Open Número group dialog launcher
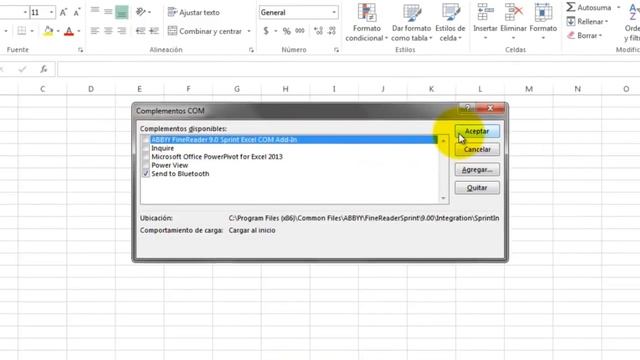The width and height of the screenshot is (640, 360). tap(336, 50)
